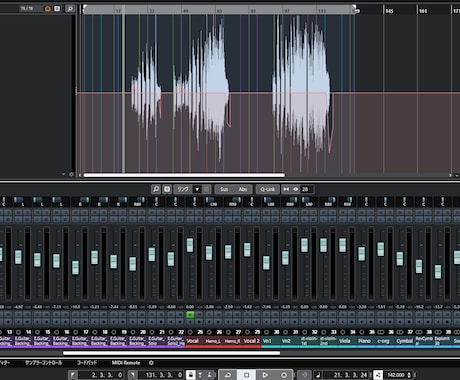
Task: Toggle the punch-in icon left of the Cycle button
Action: tap(200, 375)
